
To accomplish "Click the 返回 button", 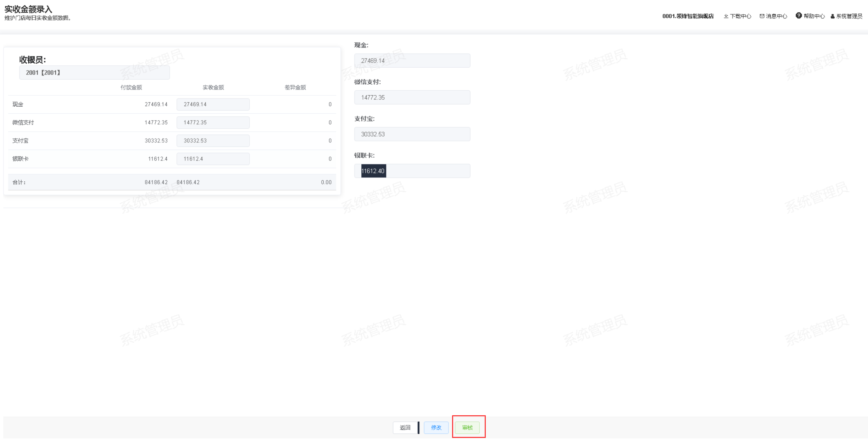I will coord(405,428).
